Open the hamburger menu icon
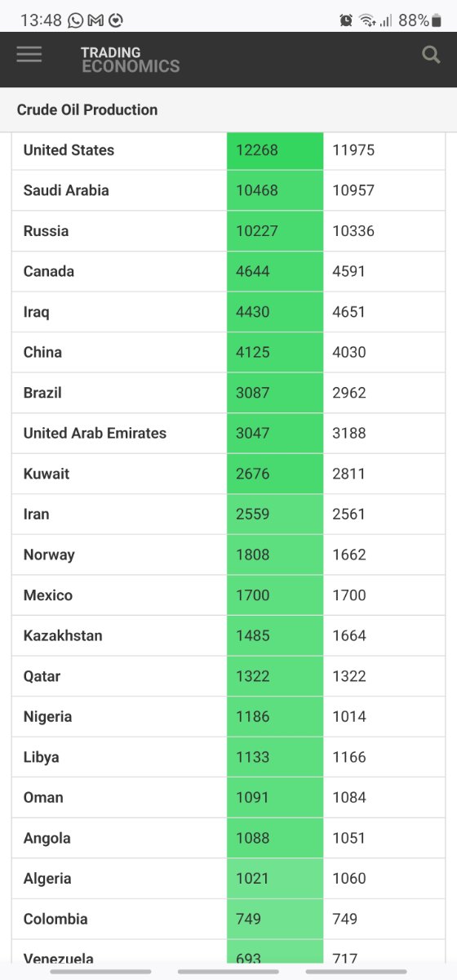 (29, 55)
